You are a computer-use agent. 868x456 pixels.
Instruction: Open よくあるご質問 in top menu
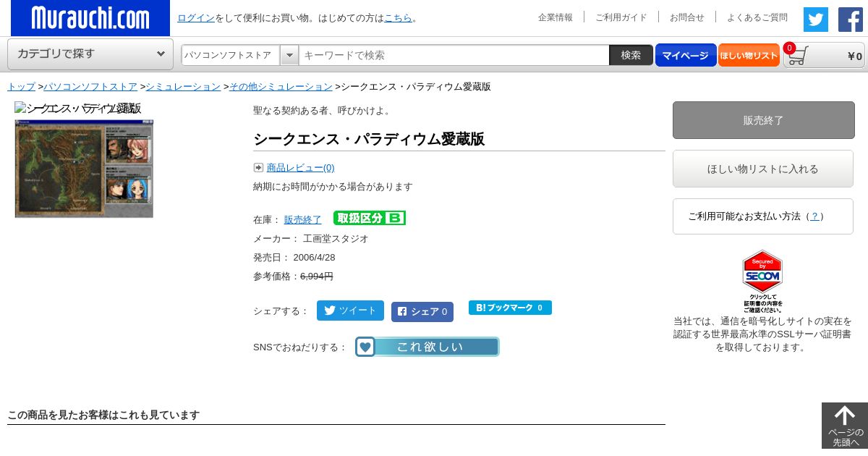pyautogui.click(x=757, y=17)
